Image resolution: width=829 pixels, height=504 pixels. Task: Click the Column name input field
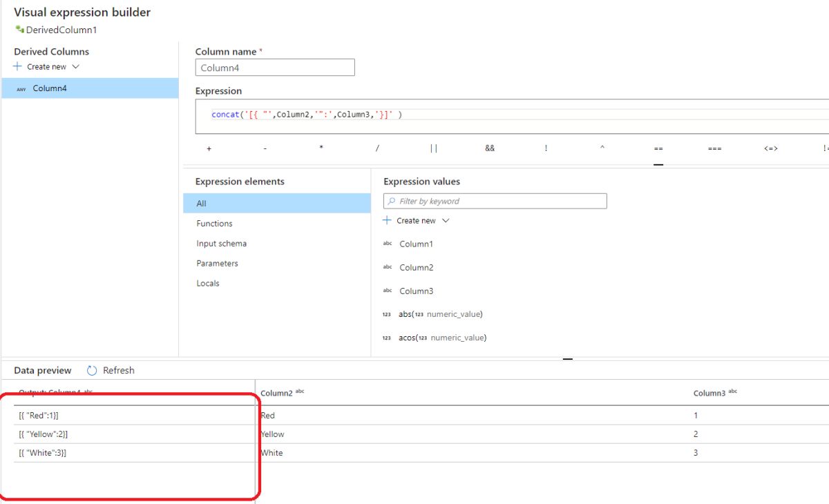275,68
